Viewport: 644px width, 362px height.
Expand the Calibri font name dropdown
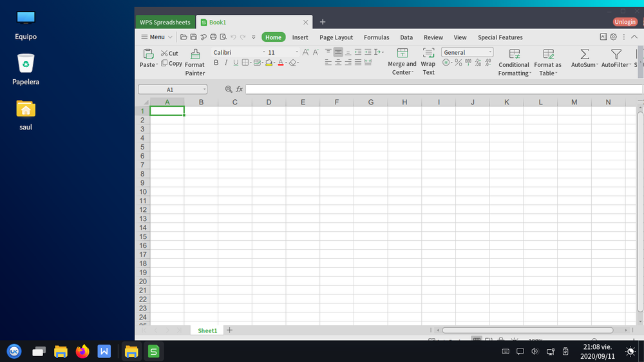click(263, 52)
